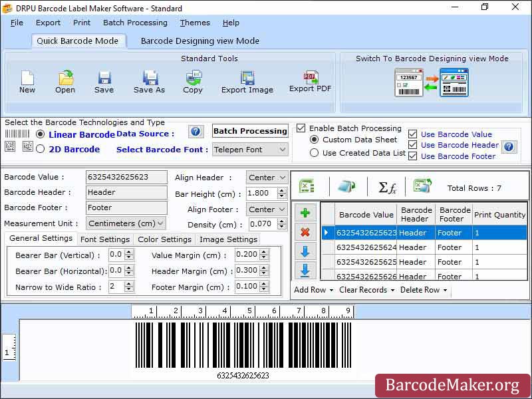Click the sigma formula function icon
Screen dimensions: 532x399
387,187
